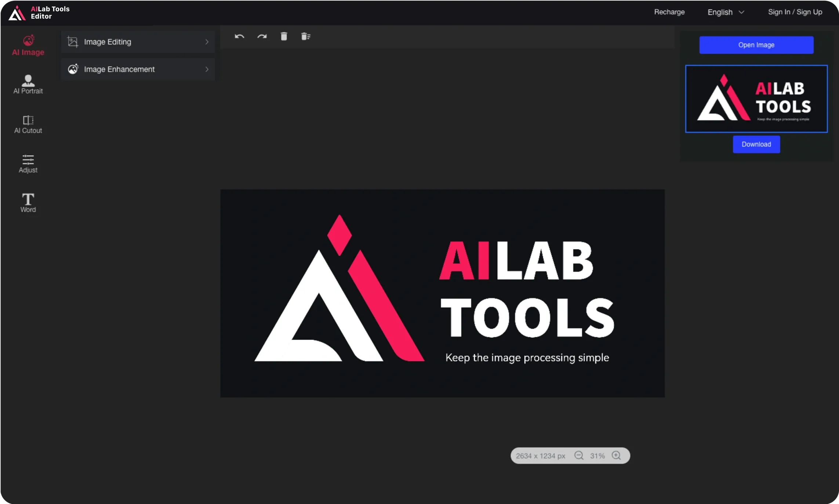Click the 31% zoom value

tap(597, 456)
